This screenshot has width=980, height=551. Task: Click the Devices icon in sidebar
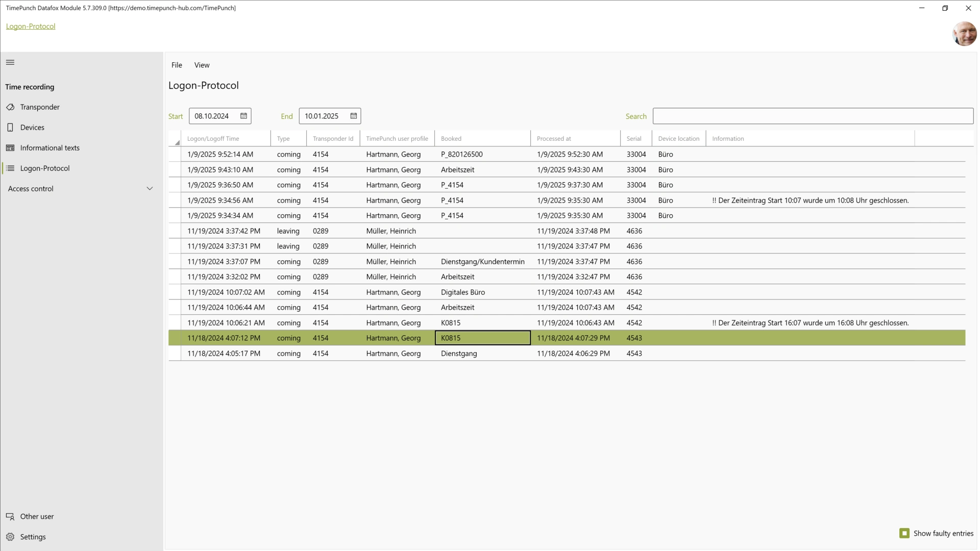pyautogui.click(x=9, y=127)
